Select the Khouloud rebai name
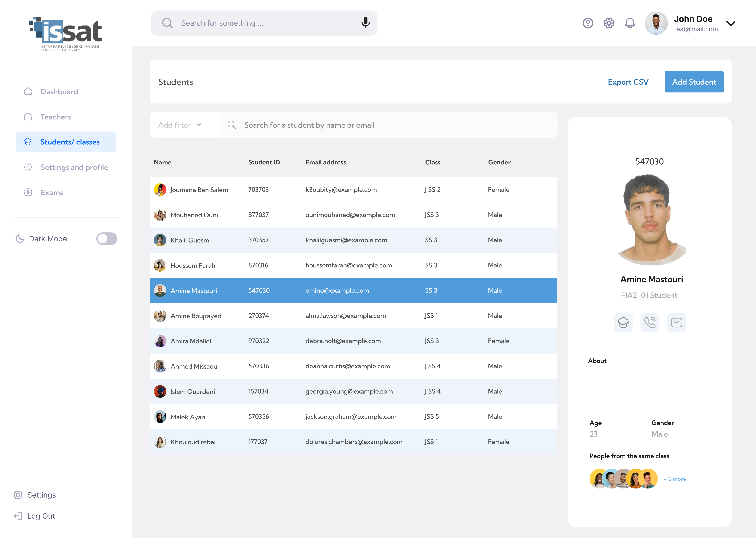The image size is (756, 538). point(193,442)
